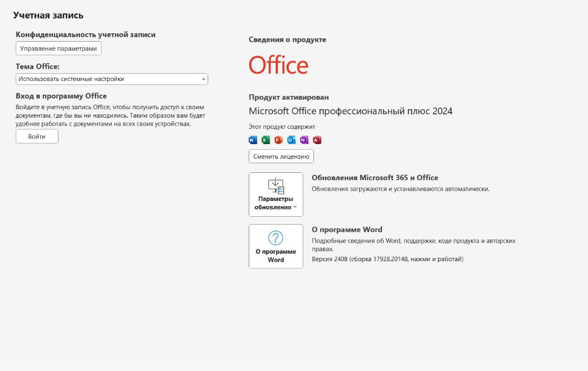Screen dimensions: 588x371
Task: Click the question mark About Word icon
Action: (x=276, y=238)
